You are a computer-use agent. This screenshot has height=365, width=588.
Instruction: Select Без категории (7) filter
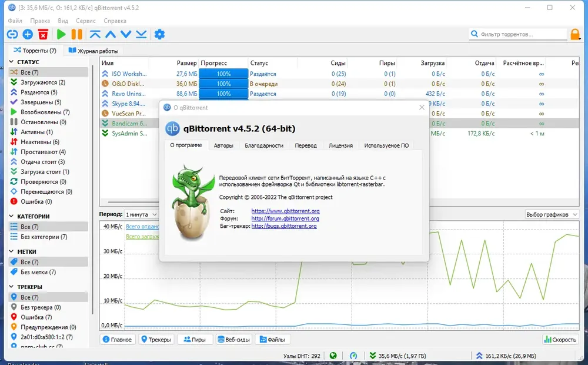click(x=48, y=237)
